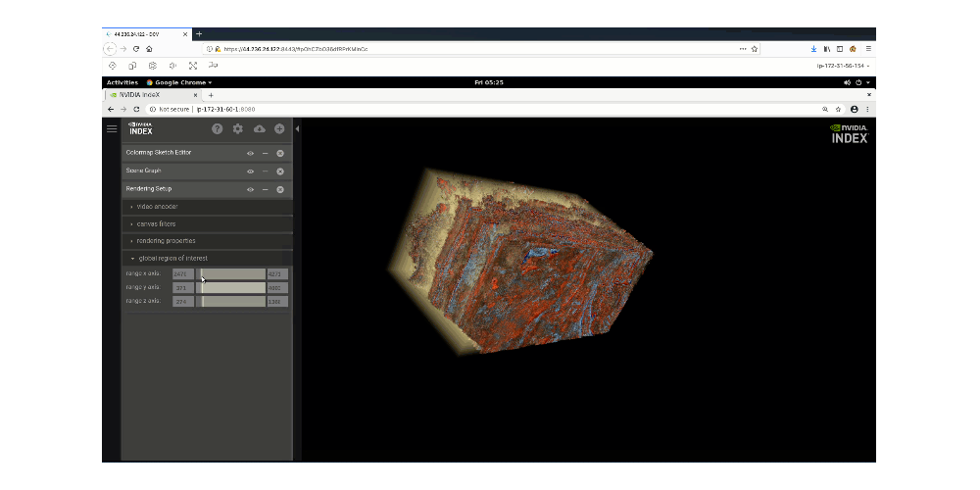Expand the canvas filters section
The height and width of the screenshot is (490, 980).
coord(156,223)
